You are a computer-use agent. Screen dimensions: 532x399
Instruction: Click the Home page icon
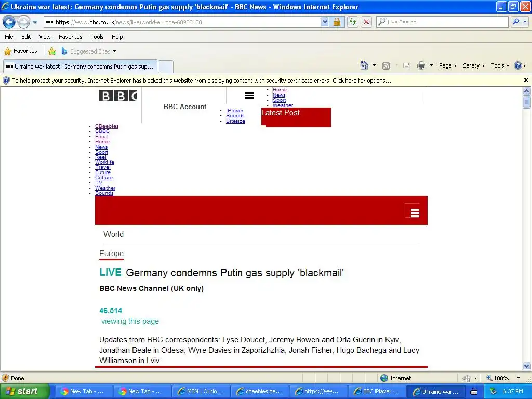pos(364,65)
